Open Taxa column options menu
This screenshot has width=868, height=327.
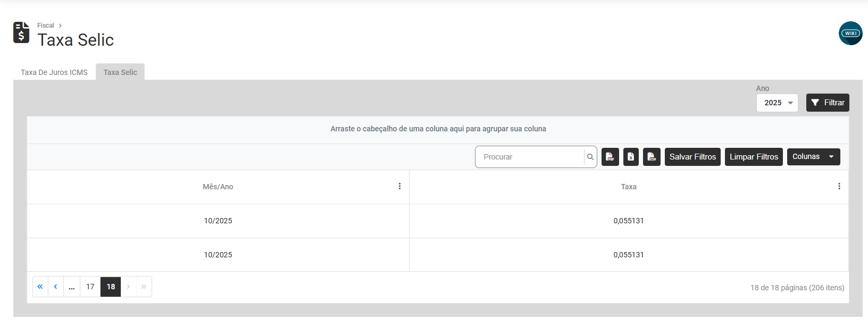point(839,187)
